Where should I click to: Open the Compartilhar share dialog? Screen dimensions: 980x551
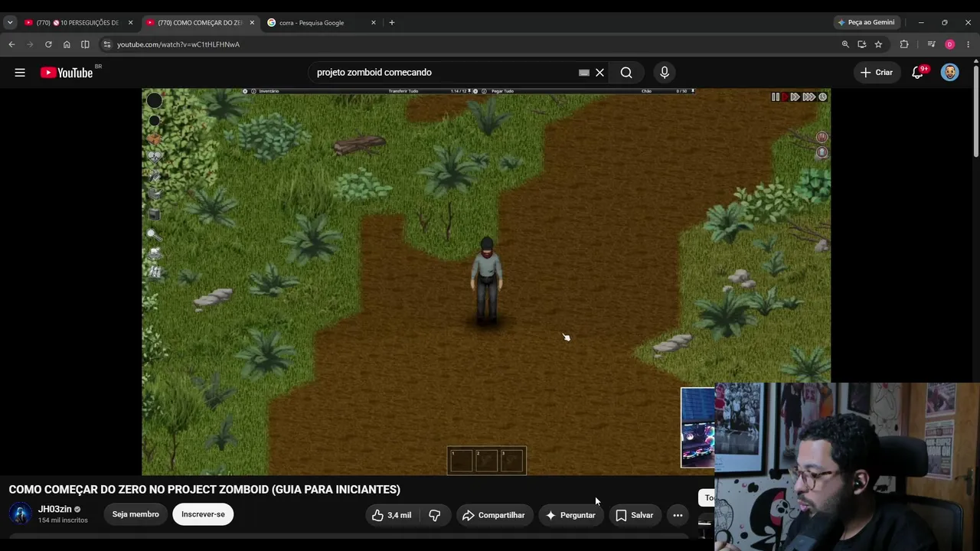click(x=494, y=515)
